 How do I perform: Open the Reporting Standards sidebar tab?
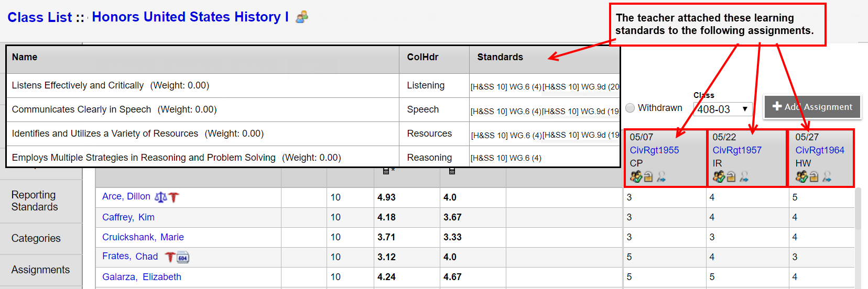coord(35,201)
